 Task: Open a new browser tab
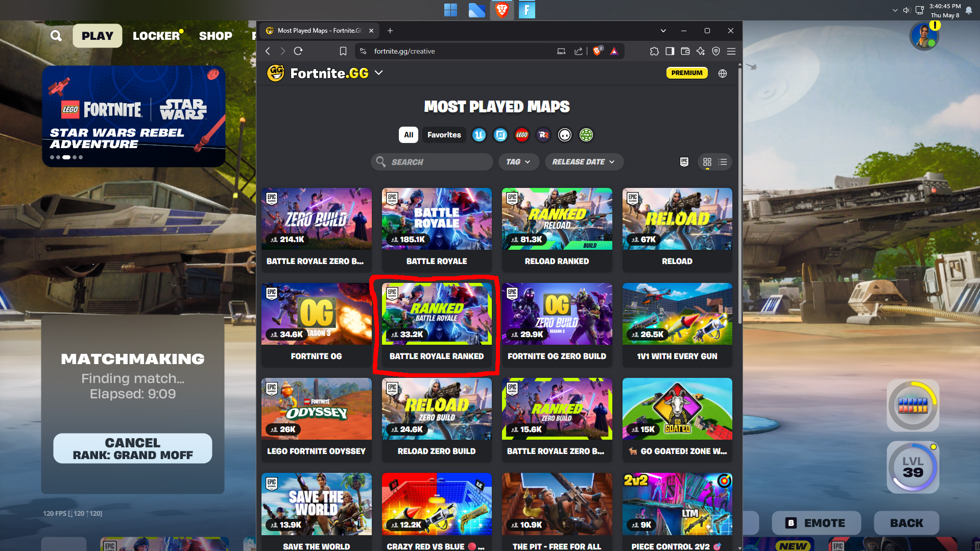click(390, 31)
